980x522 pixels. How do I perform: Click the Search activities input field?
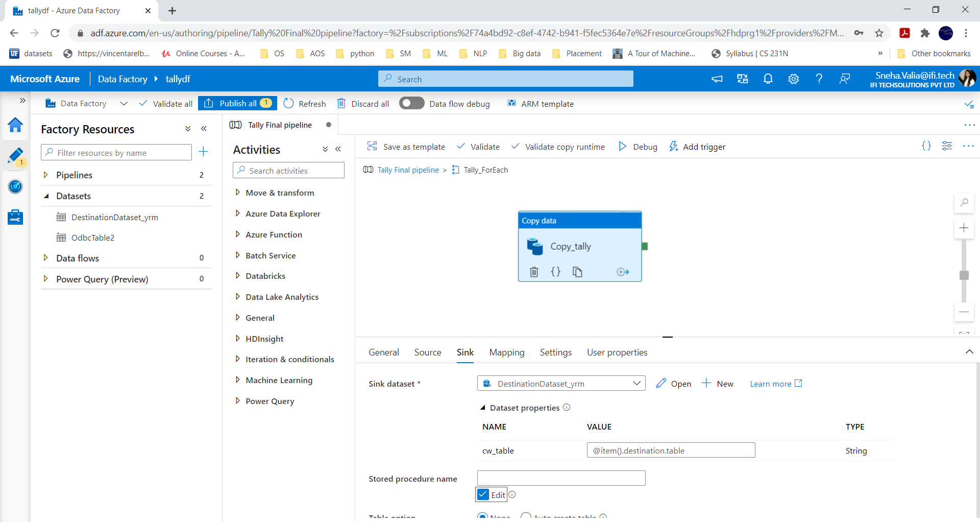(x=288, y=170)
